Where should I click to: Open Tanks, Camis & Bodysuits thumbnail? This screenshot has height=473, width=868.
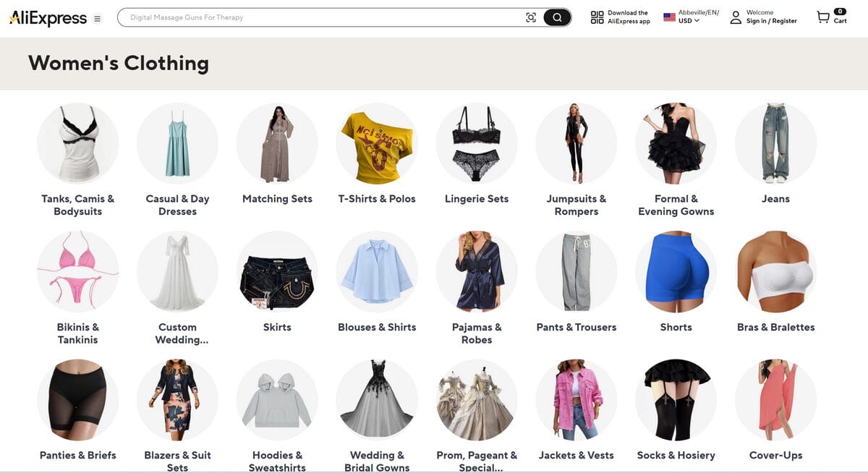(78, 143)
